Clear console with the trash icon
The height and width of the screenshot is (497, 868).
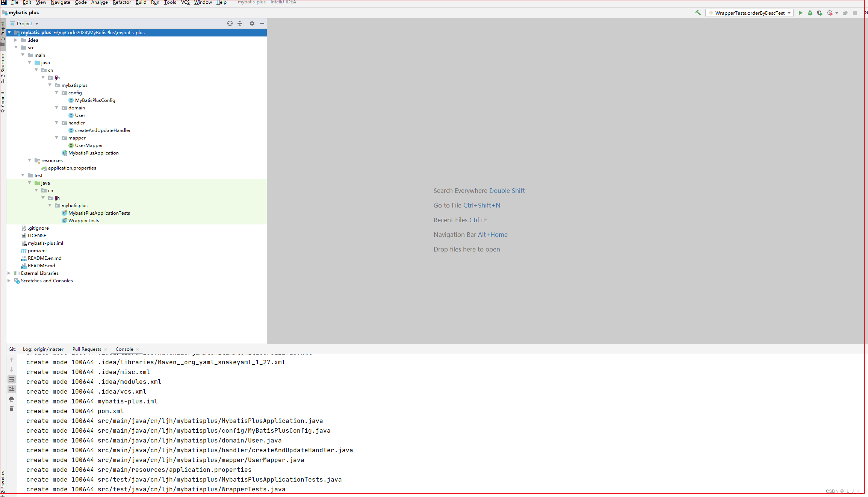[x=12, y=409]
